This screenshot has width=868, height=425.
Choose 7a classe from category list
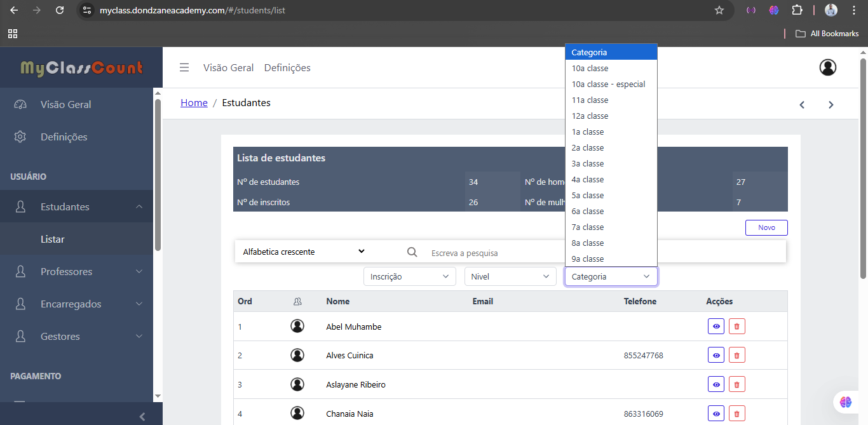click(x=588, y=227)
